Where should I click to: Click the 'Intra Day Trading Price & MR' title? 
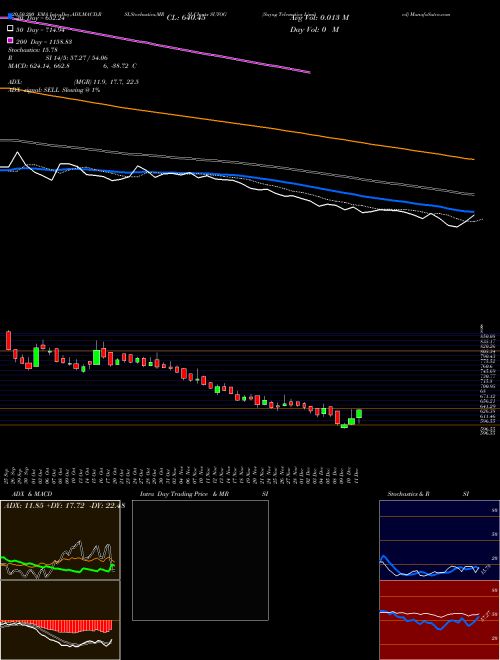point(184,494)
